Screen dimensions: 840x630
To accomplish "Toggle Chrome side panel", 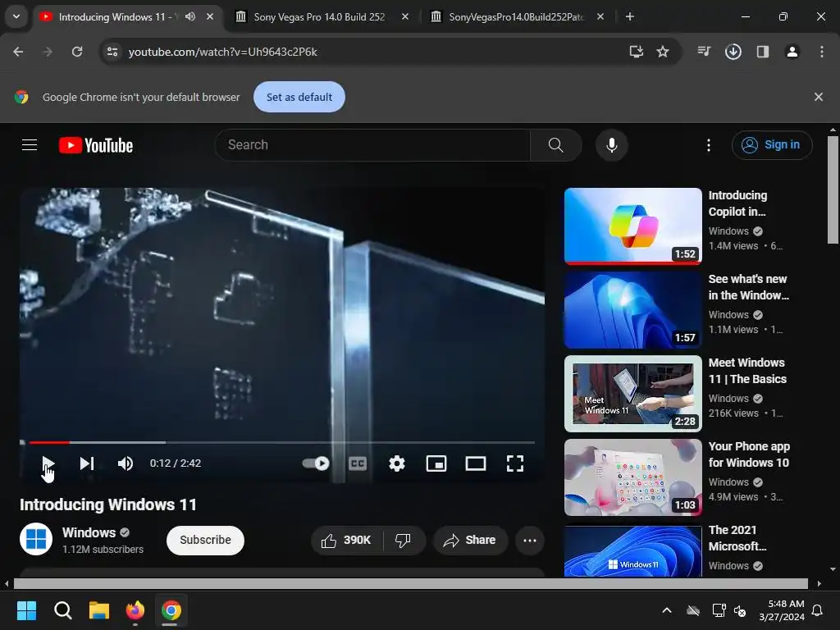I will 762,52.
